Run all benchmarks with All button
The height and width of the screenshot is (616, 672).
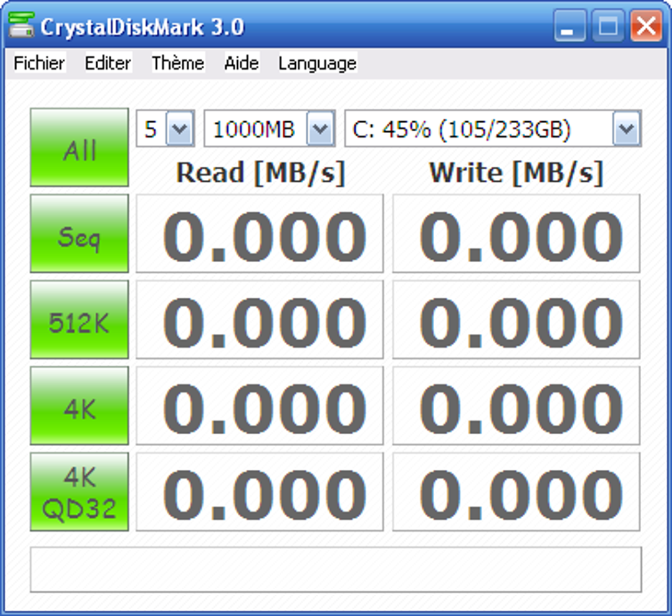[79, 148]
